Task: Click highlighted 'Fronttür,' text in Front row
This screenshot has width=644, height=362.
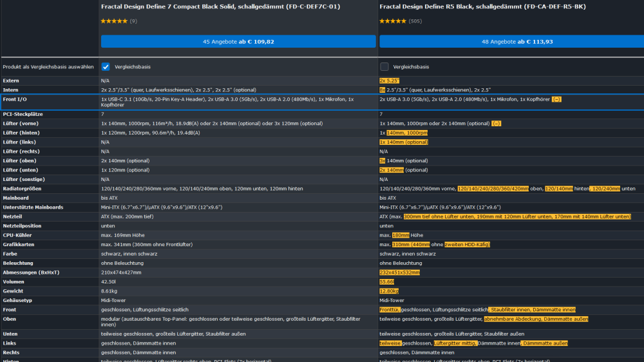Action: pyautogui.click(x=390, y=310)
